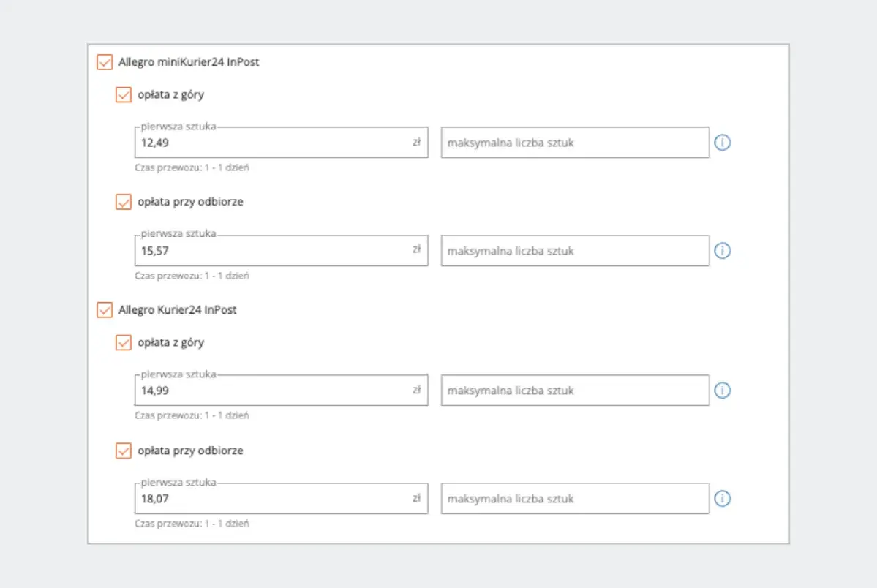Click maksymalna liczba sztuk field next to 12,49

click(575, 143)
